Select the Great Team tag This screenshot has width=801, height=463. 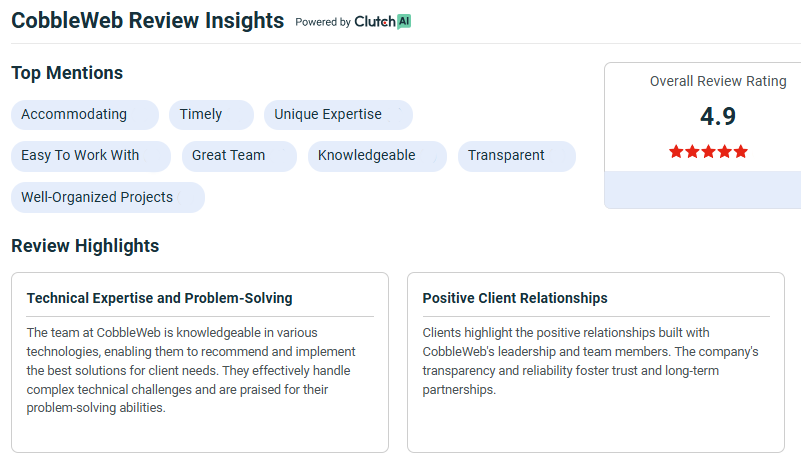(x=239, y=156)
